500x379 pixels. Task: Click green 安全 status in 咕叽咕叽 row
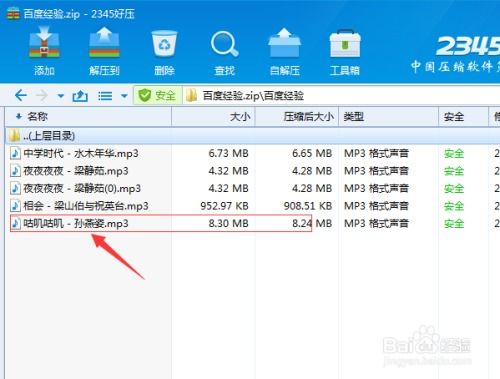(x=454, y=223)
